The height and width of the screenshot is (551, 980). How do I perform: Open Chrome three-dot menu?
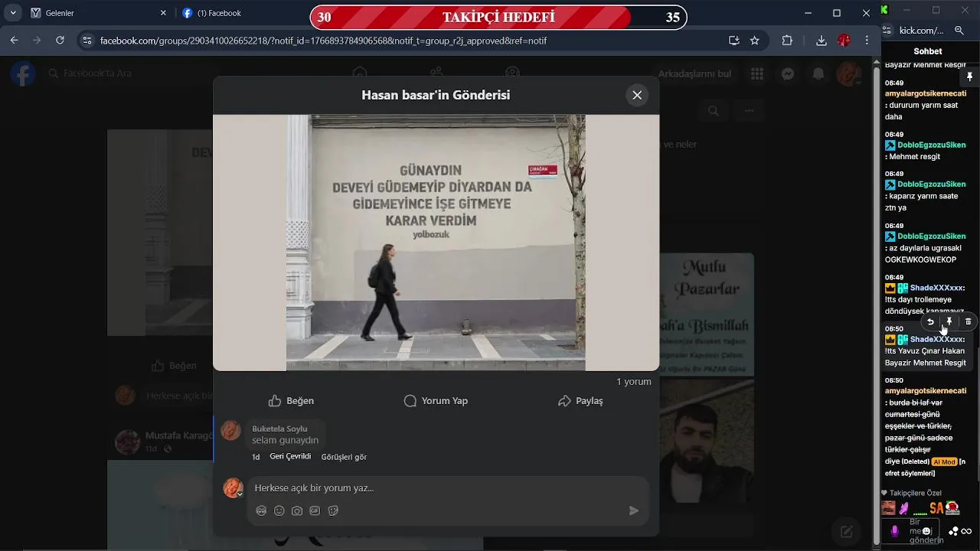[867, 41]
